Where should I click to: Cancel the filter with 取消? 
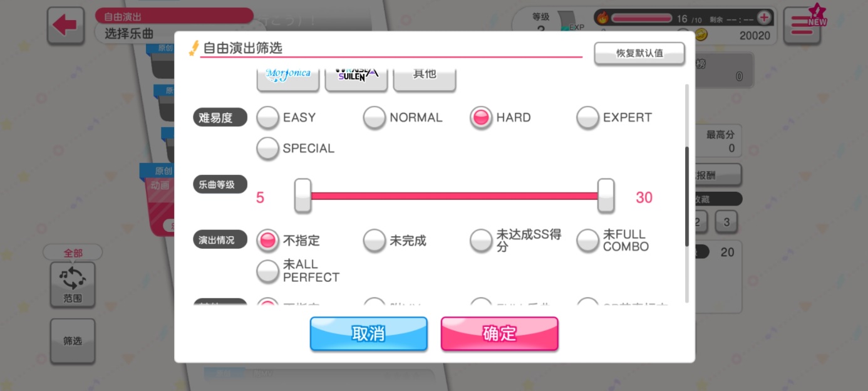click(x=368, y=333)
